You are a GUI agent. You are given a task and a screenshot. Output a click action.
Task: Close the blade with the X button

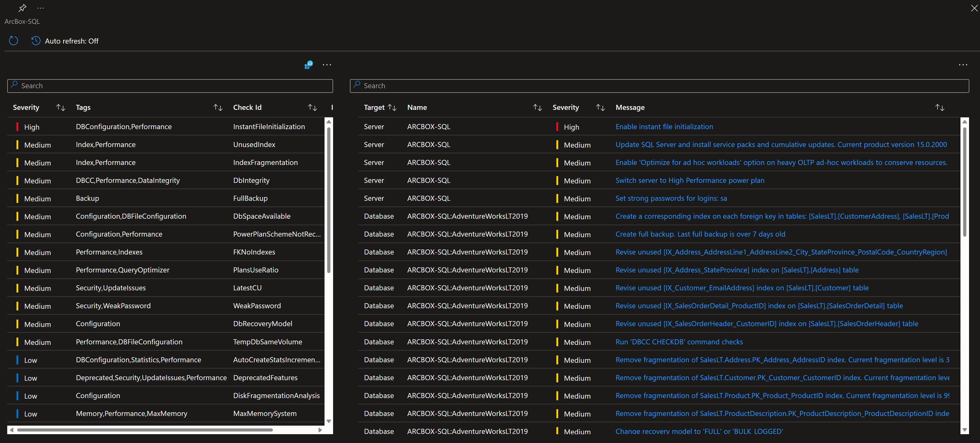coord(974,7)
